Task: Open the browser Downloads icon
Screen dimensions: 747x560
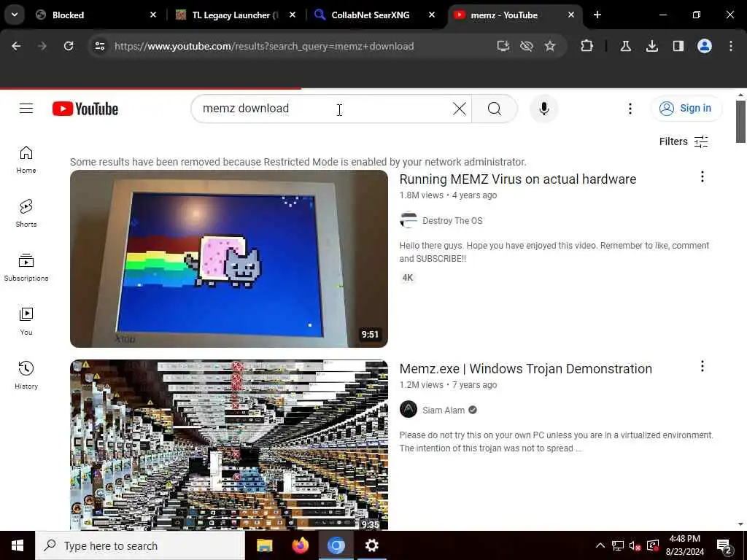Action: tap(651, 46)
